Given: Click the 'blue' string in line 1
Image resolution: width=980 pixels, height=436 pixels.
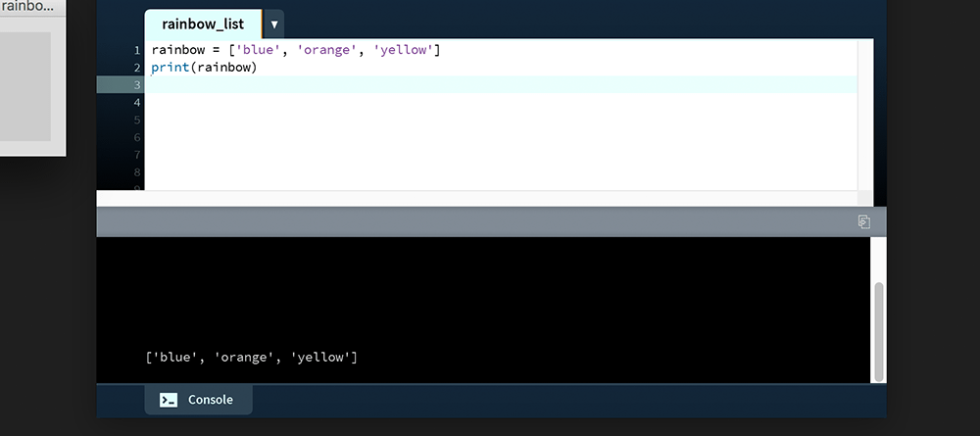Looking at the screenshot, I should click(x=258, y=50).
